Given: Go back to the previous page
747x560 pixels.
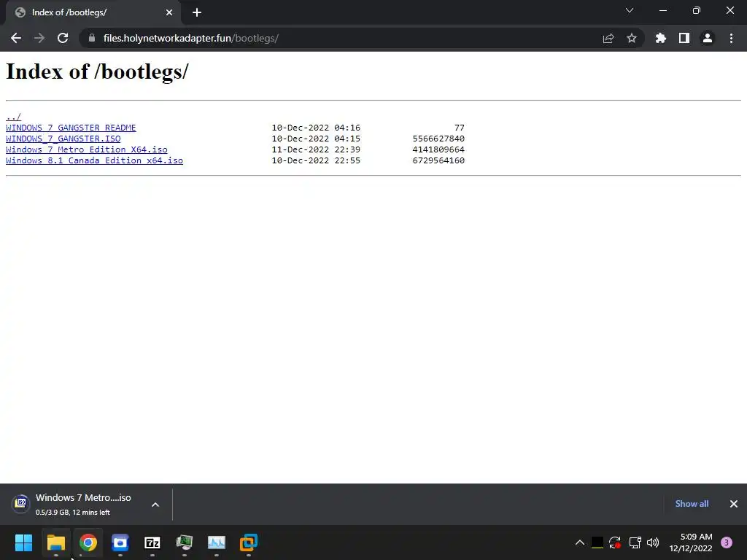Looking at the screenshot, I should 16,38.
